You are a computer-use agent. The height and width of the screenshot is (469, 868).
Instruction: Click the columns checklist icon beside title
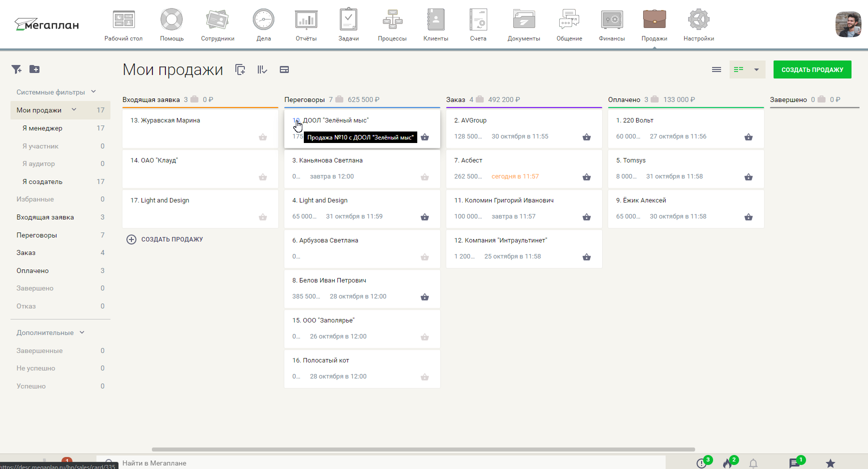pyautogui.click(x=262, y=69)
